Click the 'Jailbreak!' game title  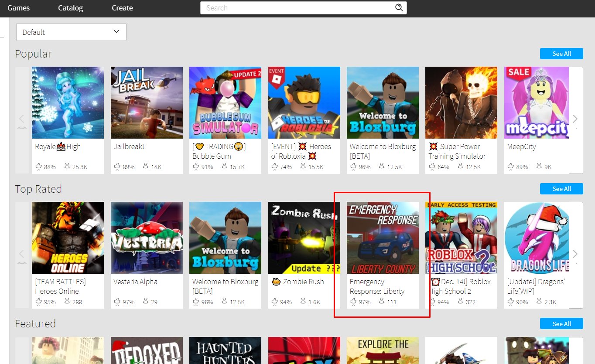(129, 147)
